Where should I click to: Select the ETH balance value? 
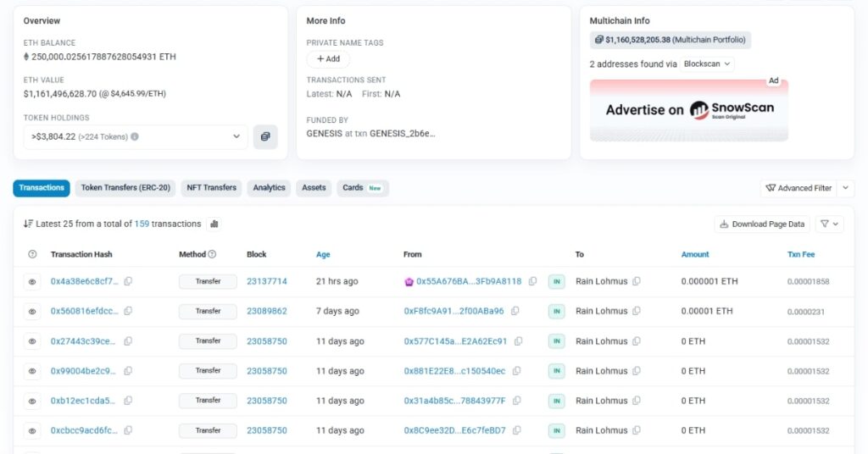click(103, 57)
